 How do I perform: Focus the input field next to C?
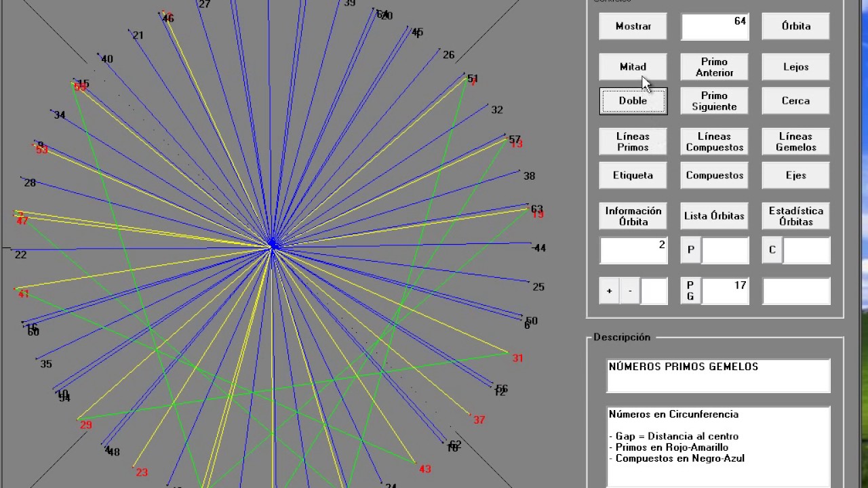click(806, 250)
